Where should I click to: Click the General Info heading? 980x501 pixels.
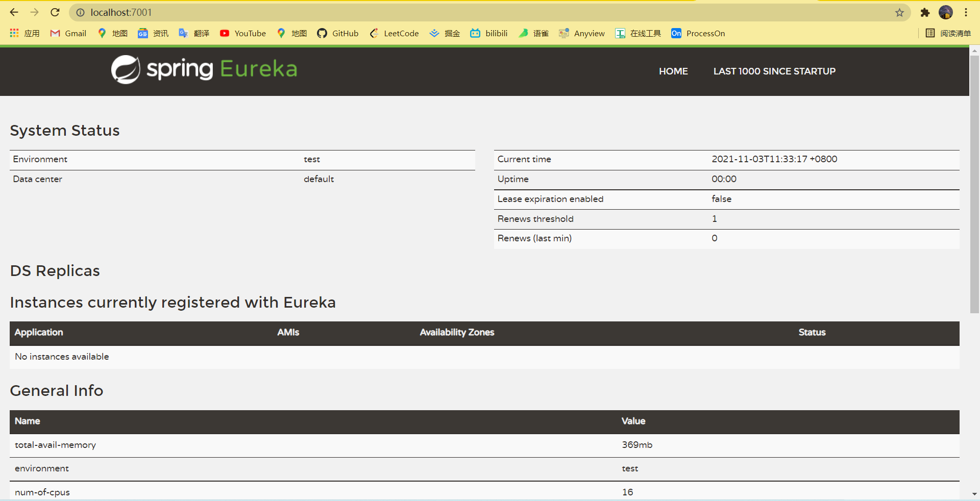pos(57,391)
